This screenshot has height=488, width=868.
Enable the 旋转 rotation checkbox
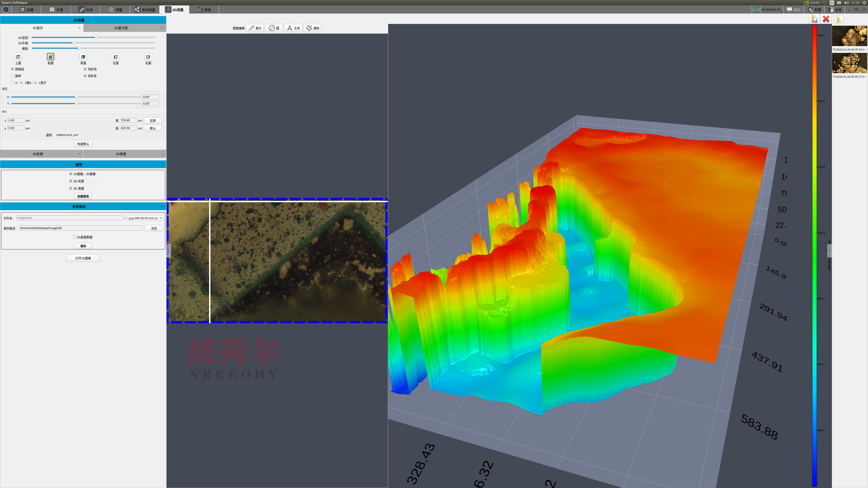(12, 76)
